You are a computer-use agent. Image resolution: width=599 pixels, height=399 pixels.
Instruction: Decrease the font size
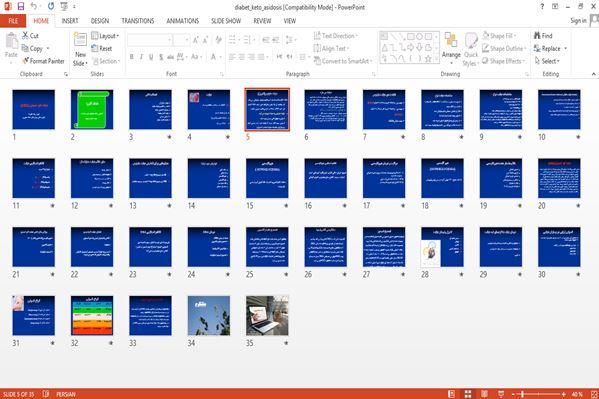click(x=205, y=40)
